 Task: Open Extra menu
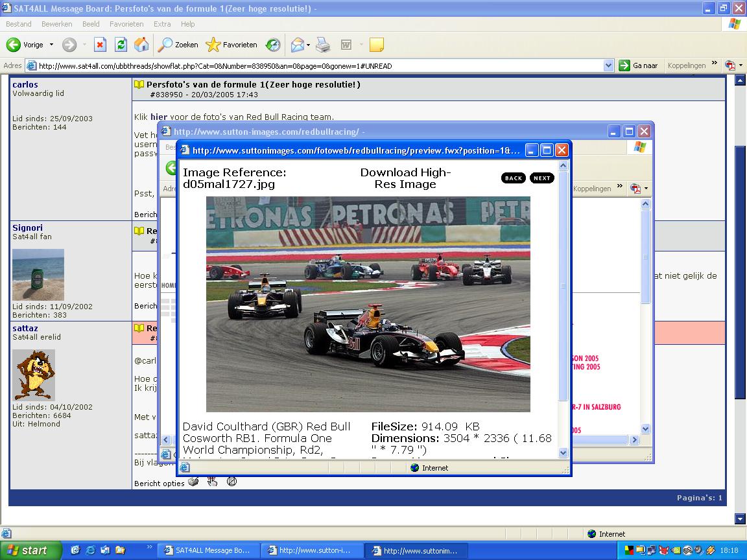[x=162, y=24]
